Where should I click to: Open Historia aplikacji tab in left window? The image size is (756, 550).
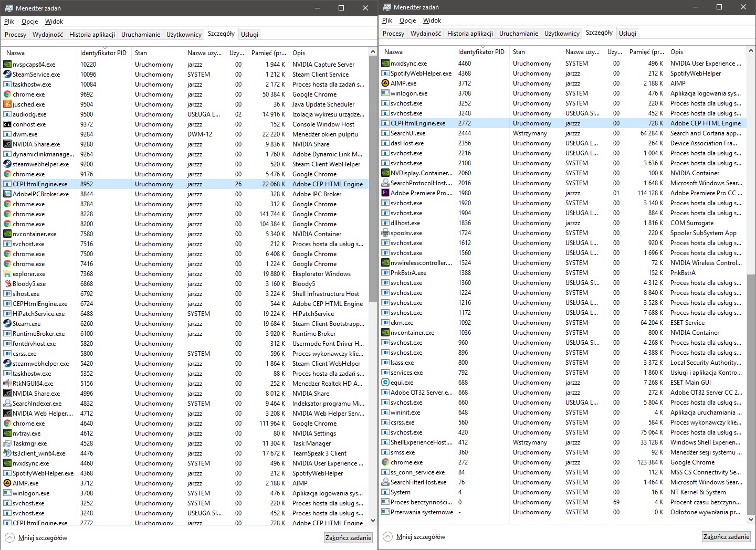92,35
